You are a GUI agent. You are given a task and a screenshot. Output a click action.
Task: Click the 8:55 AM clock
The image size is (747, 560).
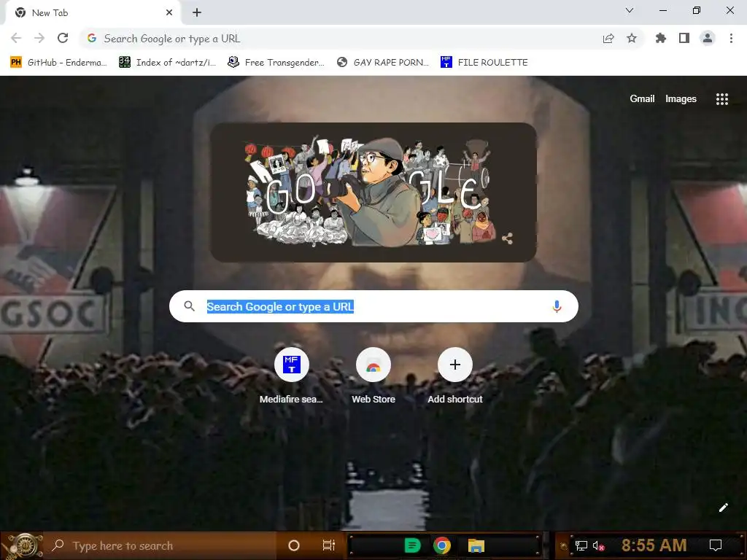tap(654, 545)
